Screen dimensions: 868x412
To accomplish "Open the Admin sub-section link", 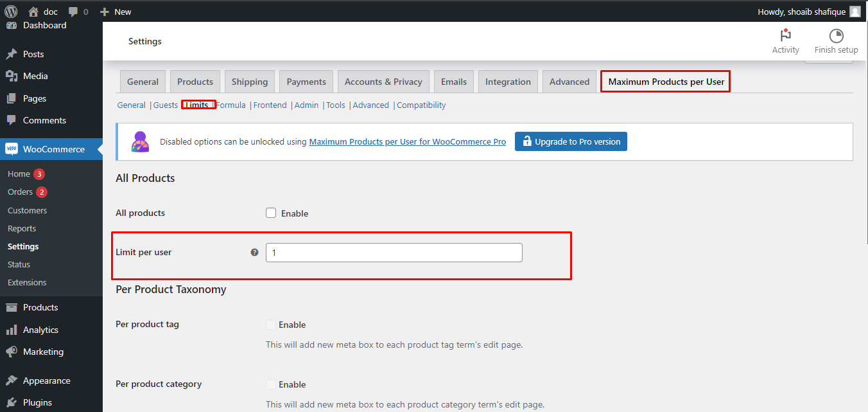I will tap(307, 105).
